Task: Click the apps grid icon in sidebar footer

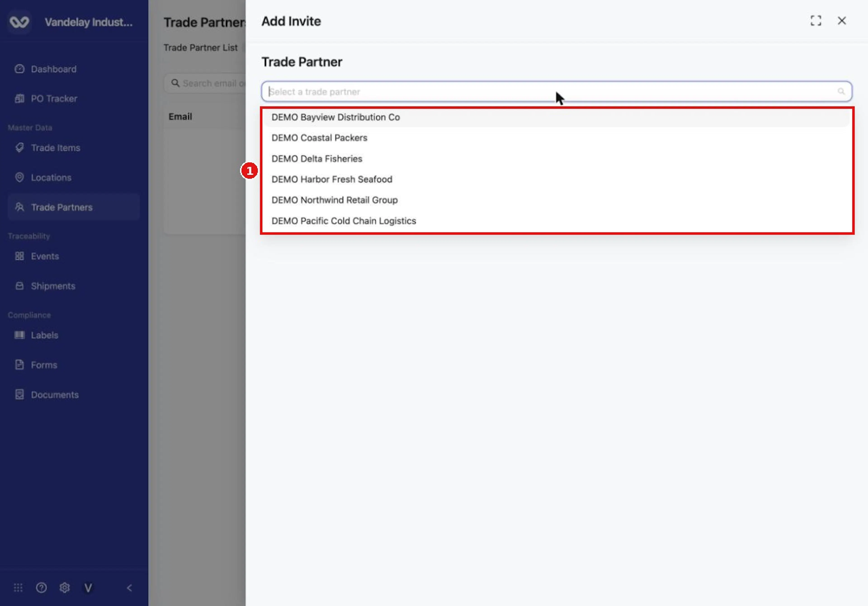Action: pyautogui.click(x=18, y=588)
